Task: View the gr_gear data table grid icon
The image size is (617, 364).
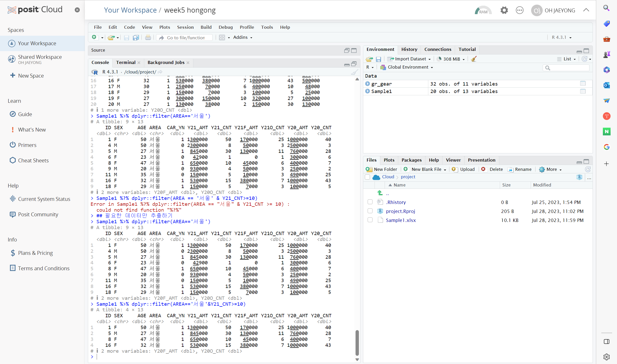Action: tap(583, 83)
